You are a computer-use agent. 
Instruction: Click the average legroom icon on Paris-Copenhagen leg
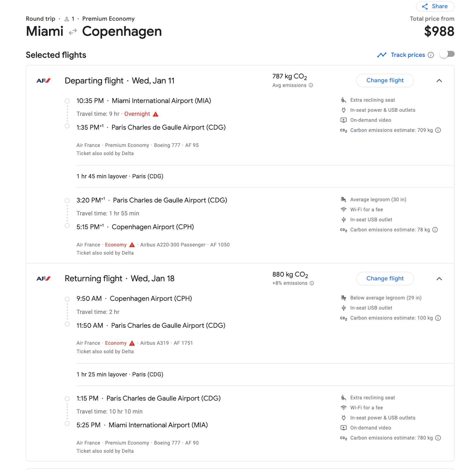pyautogui.click(x=344, y=199)
